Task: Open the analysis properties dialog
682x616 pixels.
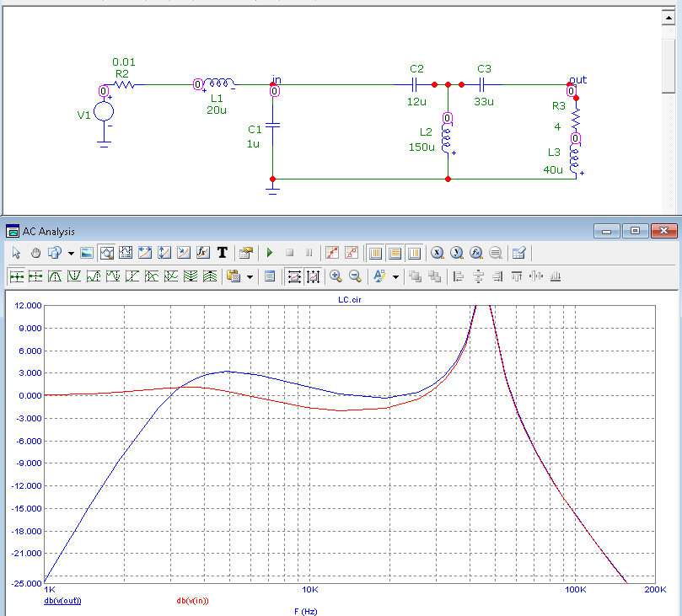Action: pos(246,253)
